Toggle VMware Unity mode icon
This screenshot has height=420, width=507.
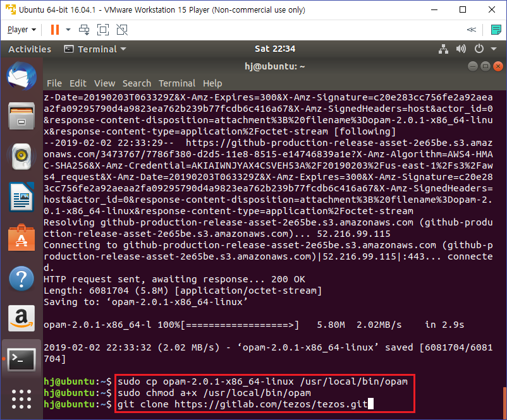pos(122,30)
